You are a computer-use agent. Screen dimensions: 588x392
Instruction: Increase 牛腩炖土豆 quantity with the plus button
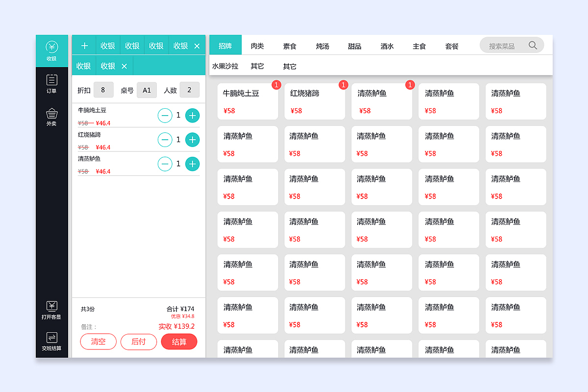(192, 116)
